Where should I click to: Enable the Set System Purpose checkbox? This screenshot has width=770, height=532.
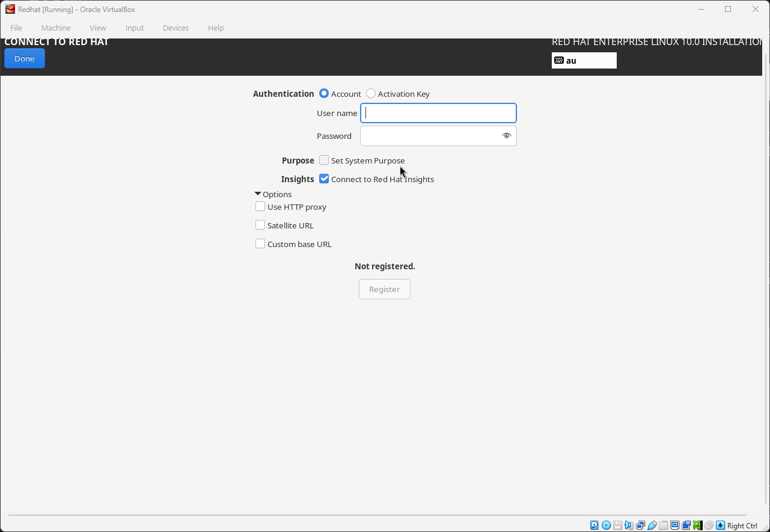click(x=324, y=160)
